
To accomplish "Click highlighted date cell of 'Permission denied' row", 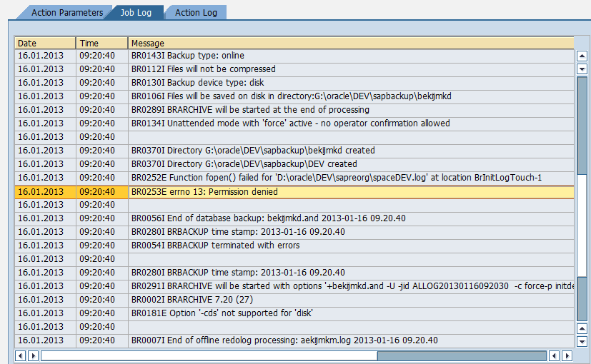I will tap(45, 192).
